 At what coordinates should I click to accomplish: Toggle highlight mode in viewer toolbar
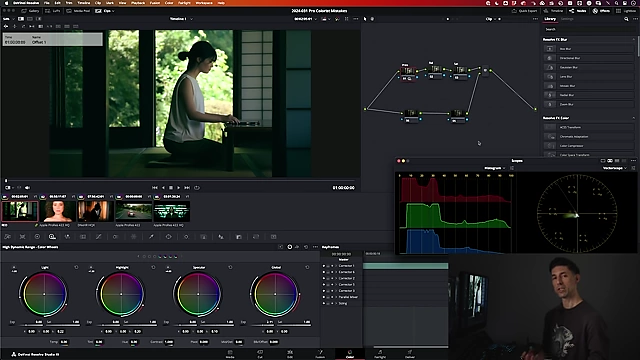coord(39,19)
